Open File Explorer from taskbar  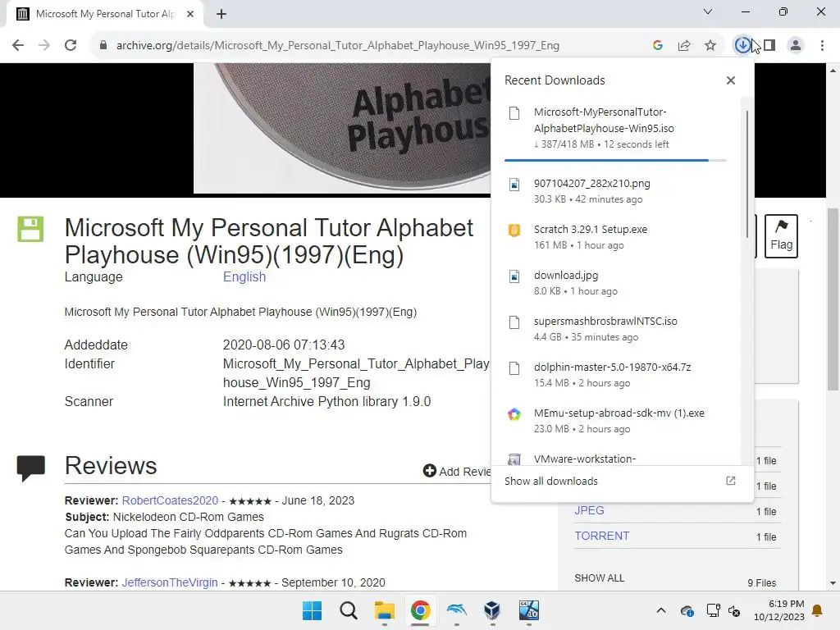[384, 610]
